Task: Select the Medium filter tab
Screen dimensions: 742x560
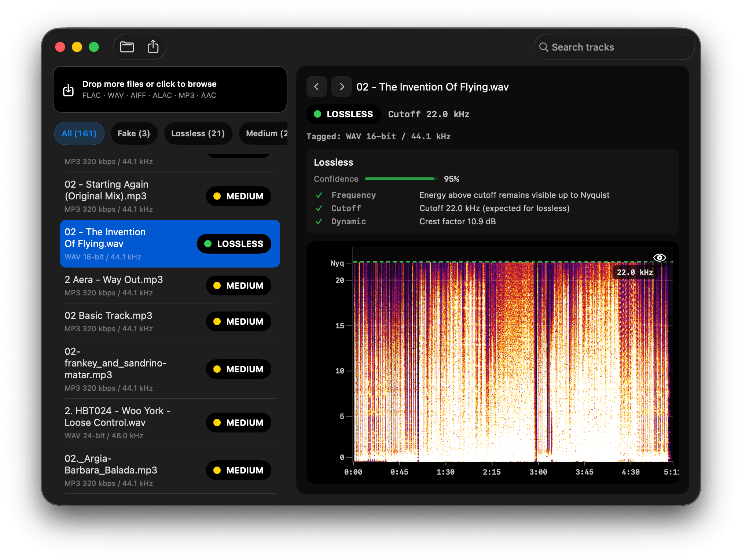Action: point(264,133)
